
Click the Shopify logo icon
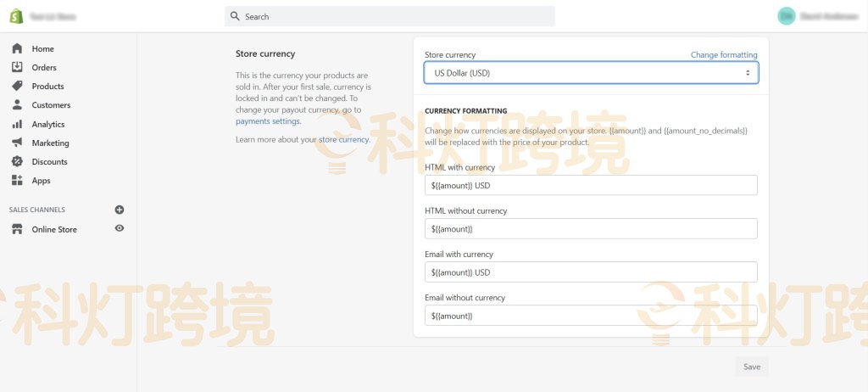click(16, 16)
